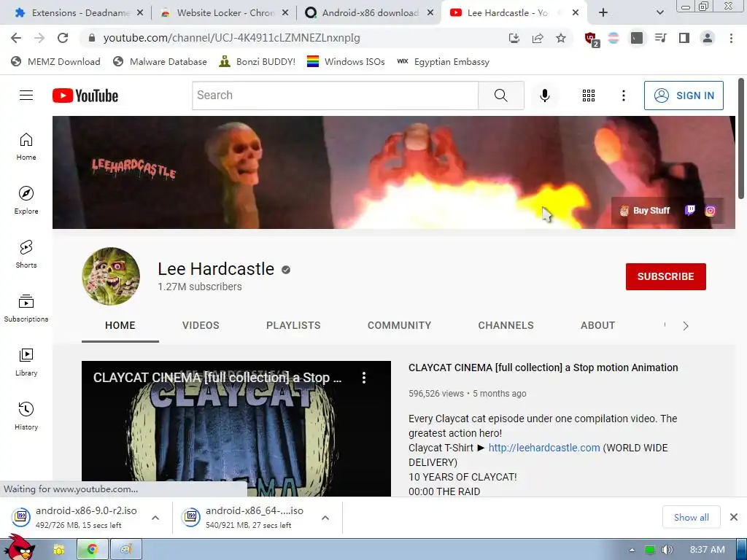Open Chrome in the taskbar
747x560 pixels.
click(93, 550)
